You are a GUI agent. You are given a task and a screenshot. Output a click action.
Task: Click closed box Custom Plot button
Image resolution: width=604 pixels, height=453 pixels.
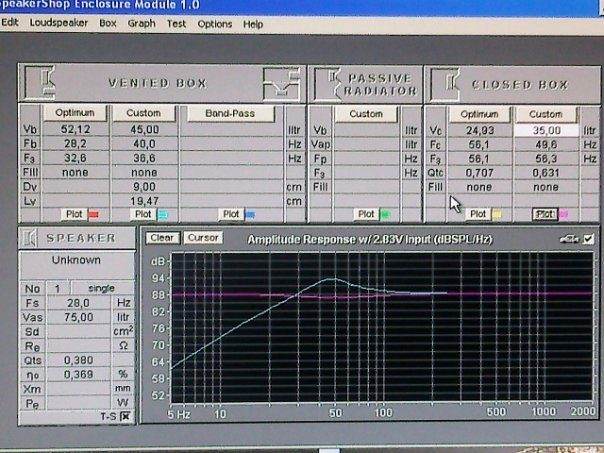click(x=545, y=214)
